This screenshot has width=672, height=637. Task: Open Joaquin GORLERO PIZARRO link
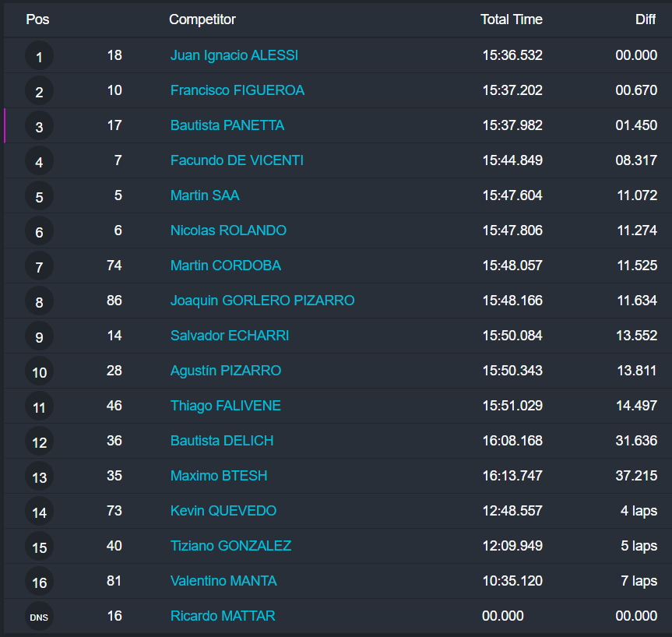(x=262, y=301)
